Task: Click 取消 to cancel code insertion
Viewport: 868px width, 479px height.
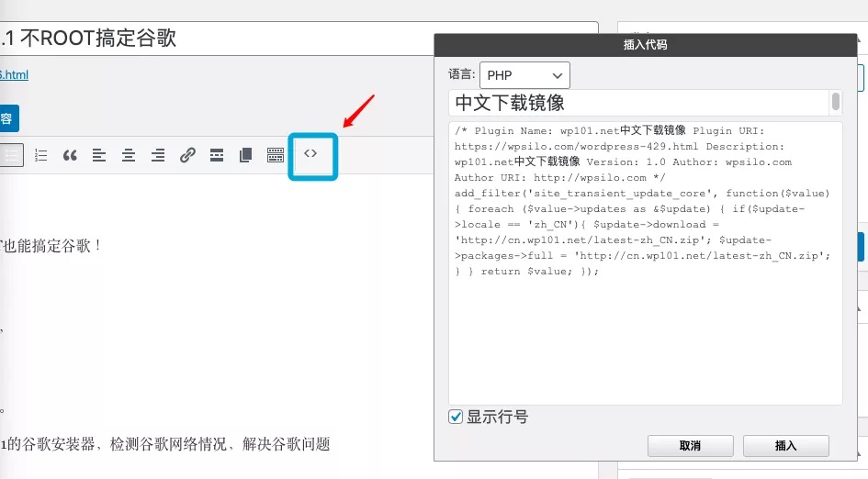Action: point(690,446)
